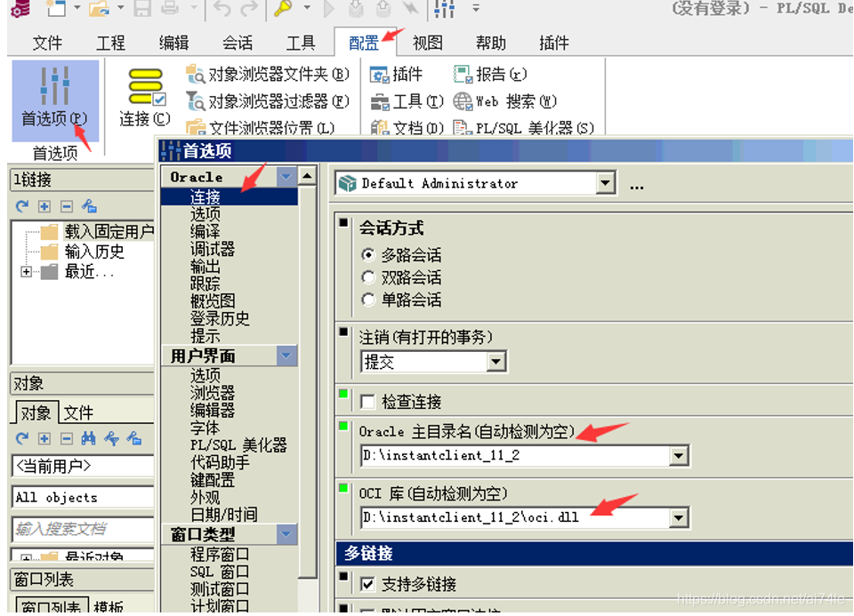Open the 注销 提交 dropdown
Viewport: 854px width, 616px height.
495,362
